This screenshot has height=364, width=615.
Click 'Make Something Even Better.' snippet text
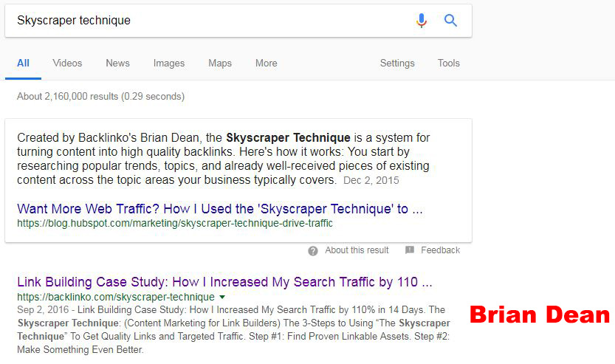click(x=80, y=349)
